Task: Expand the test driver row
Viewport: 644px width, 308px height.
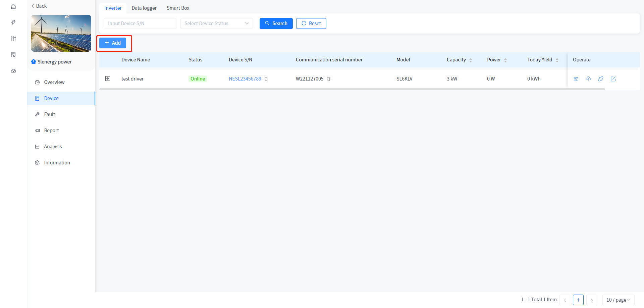Action: coord(108,79)
